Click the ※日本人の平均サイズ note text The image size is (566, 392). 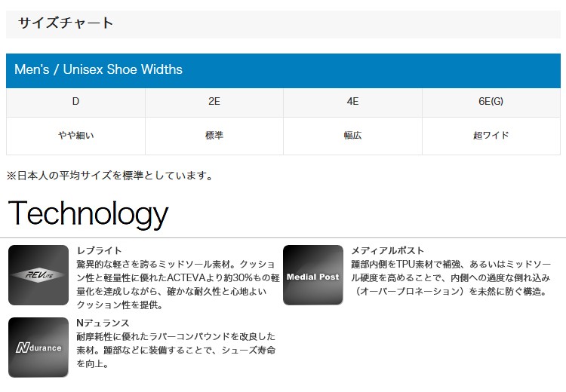point(109,176)
